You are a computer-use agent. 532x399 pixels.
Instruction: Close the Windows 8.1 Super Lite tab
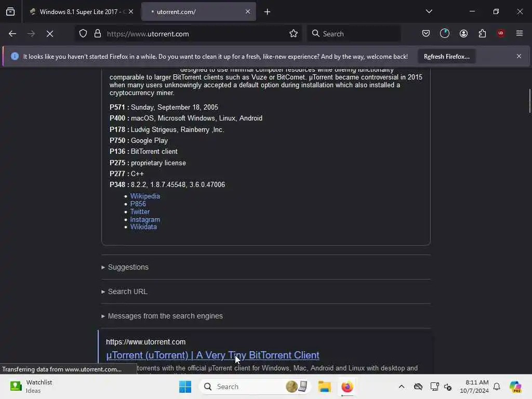(131, 11)
